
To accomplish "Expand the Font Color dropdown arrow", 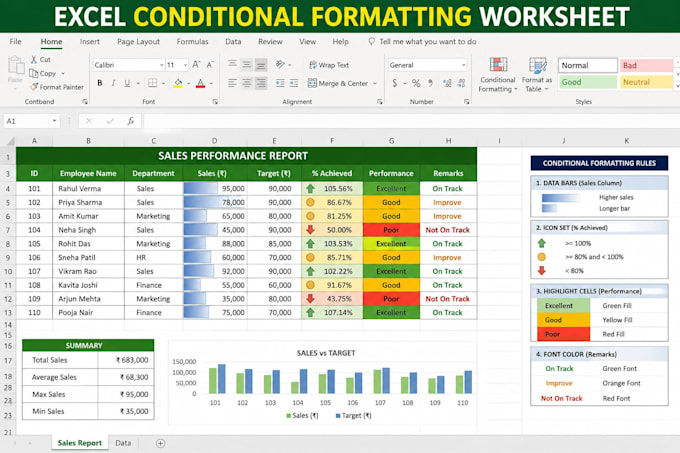I will (211, 83).
